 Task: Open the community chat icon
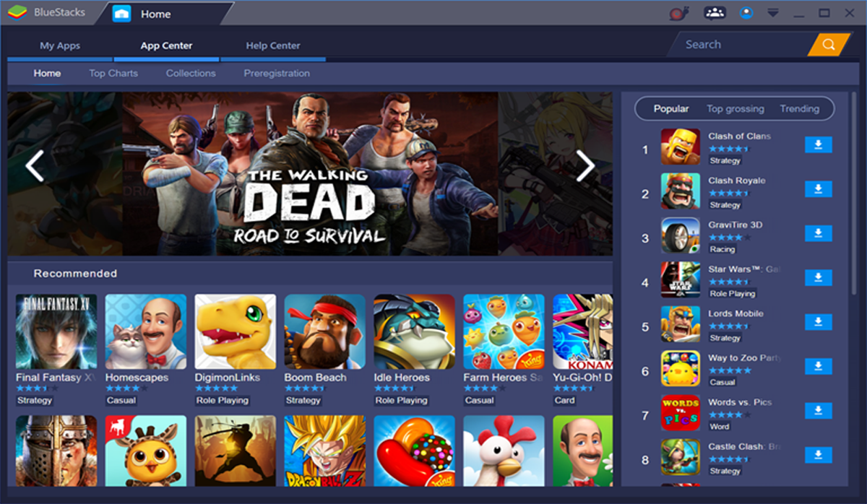click(715, 12)
